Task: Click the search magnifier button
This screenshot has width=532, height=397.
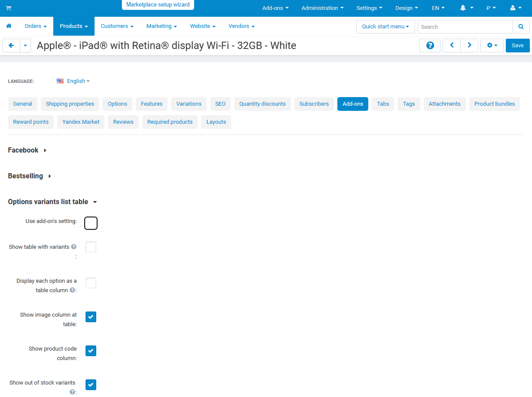Action: tap(521, 27)
